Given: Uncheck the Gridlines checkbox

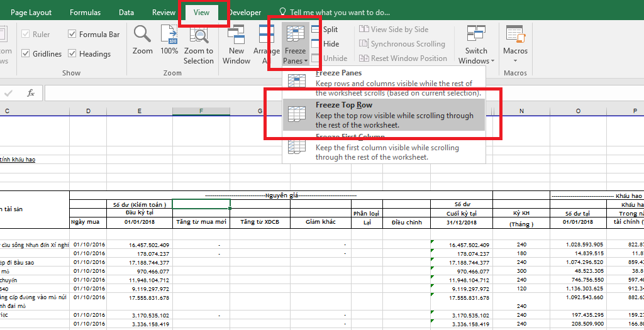Looking at the screenshot, I should click(x=26, y=54).
